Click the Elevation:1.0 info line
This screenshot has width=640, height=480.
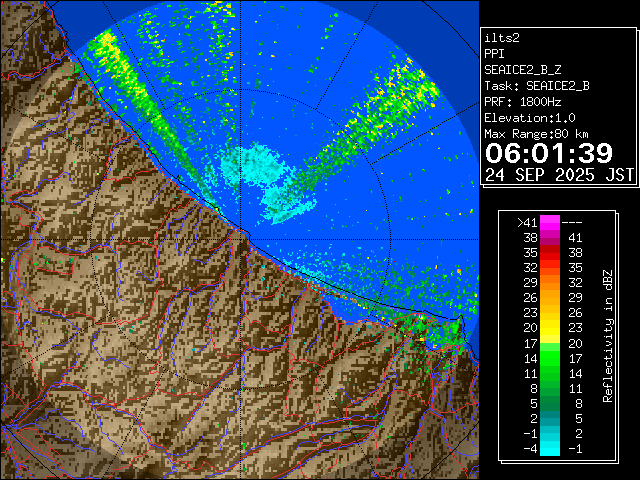[532, 118]
